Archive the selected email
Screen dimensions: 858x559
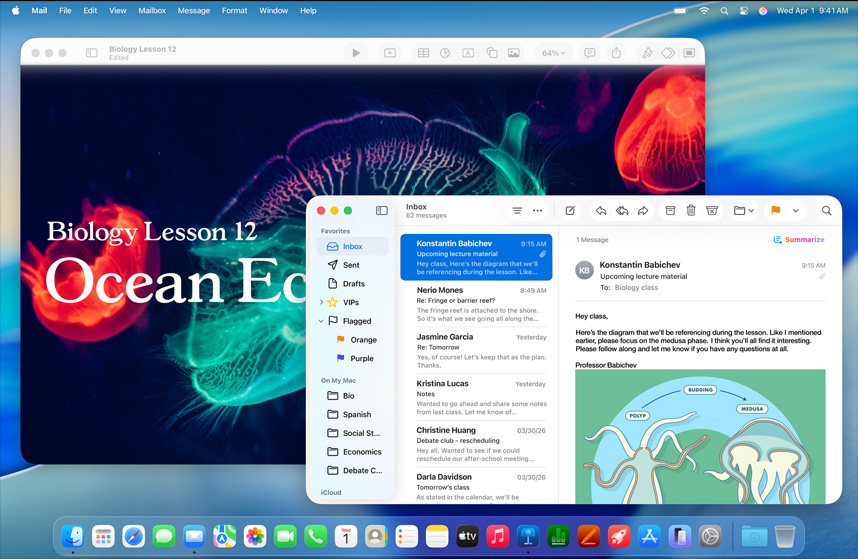coord(670,211)
